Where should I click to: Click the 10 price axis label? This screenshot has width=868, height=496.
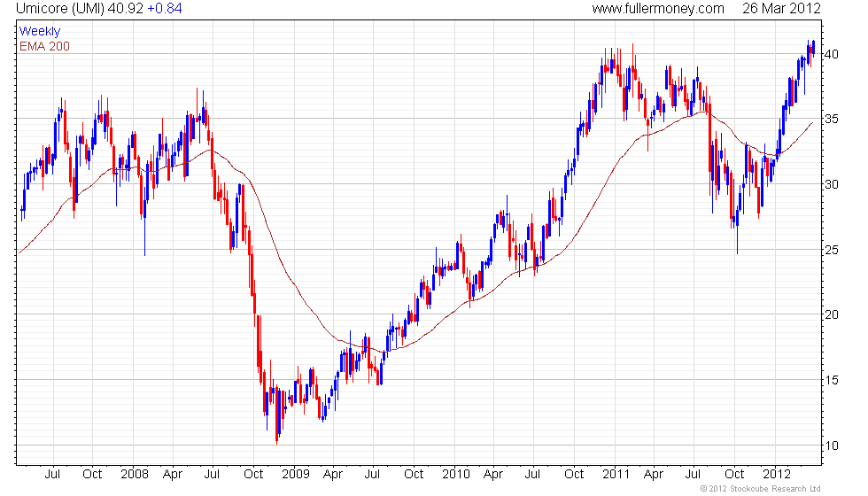(x=831, y=446)
